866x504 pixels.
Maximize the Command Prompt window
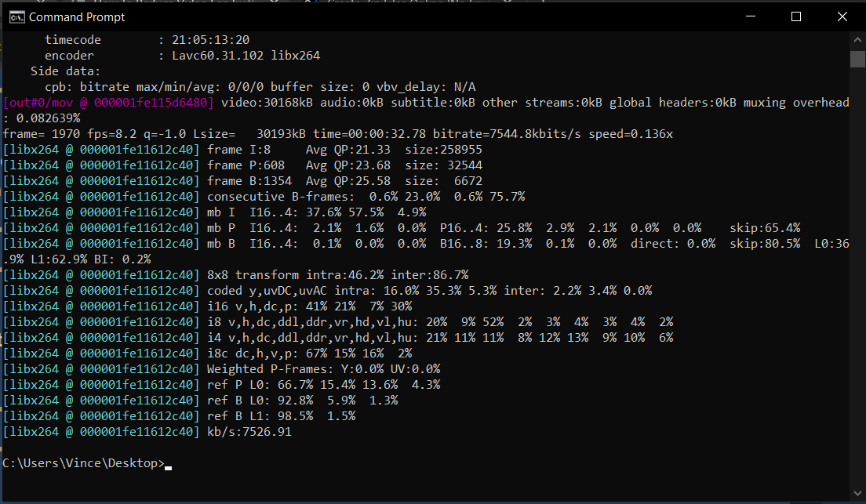[x=796, y=16]
